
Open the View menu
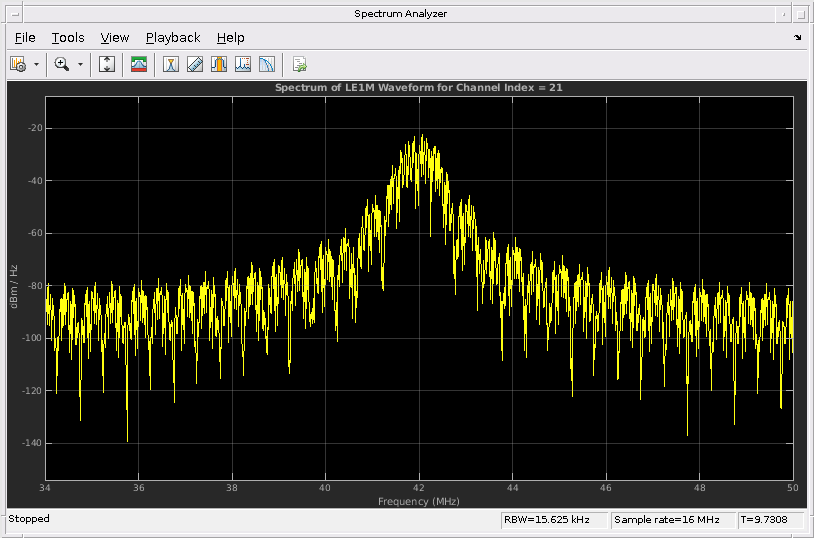pyautogui.click(x=115, y=38)
